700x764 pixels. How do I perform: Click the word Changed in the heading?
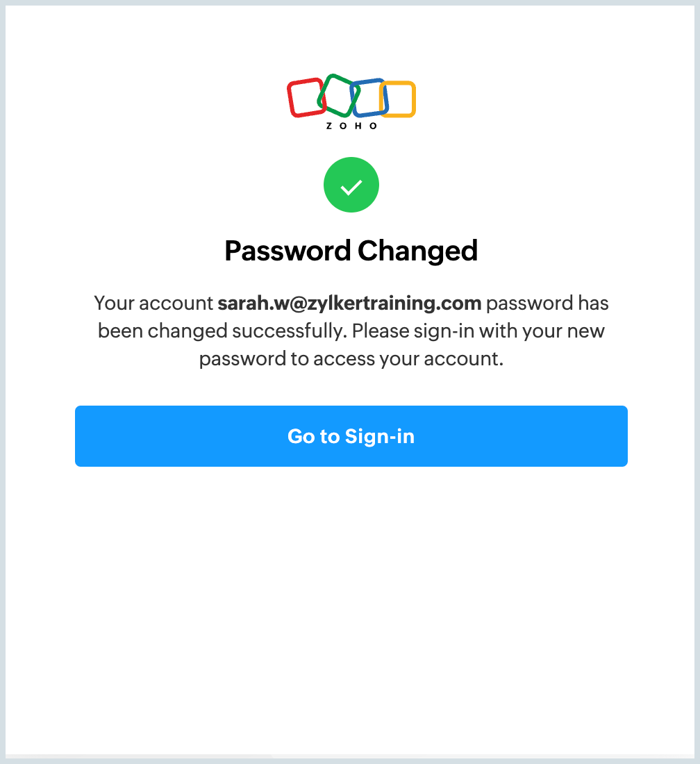(417, 251)
